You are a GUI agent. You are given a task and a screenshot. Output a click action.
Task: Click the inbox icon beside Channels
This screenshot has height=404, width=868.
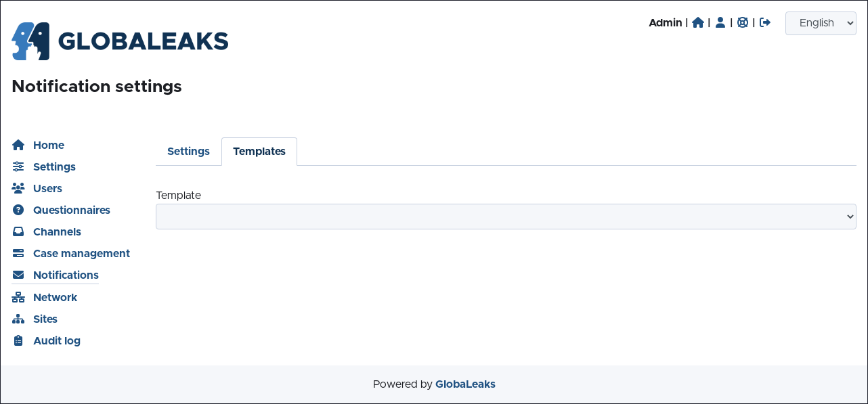click(18, 231)
